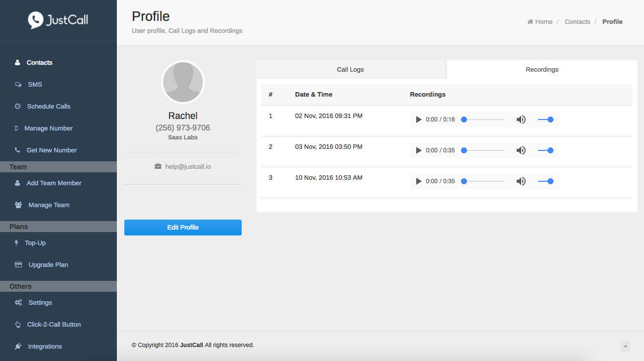
Task: Go to Home via breadcrumb
Action: click(540, 22)
